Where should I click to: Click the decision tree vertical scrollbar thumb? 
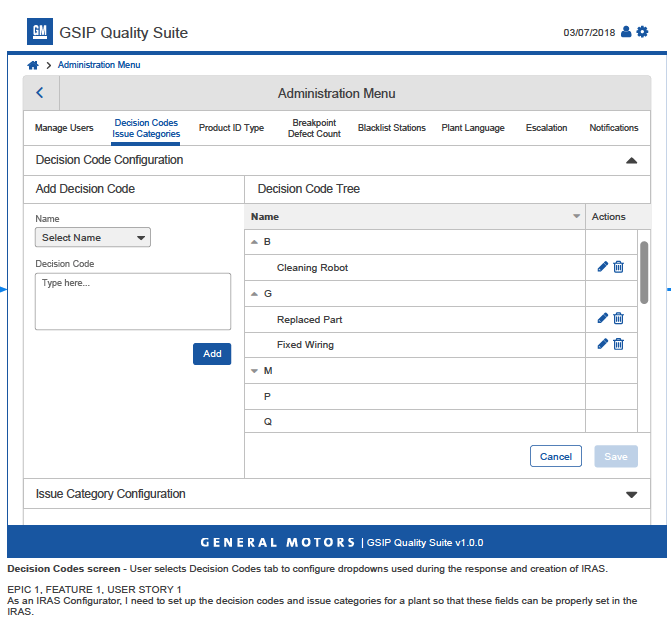point(644,273)
